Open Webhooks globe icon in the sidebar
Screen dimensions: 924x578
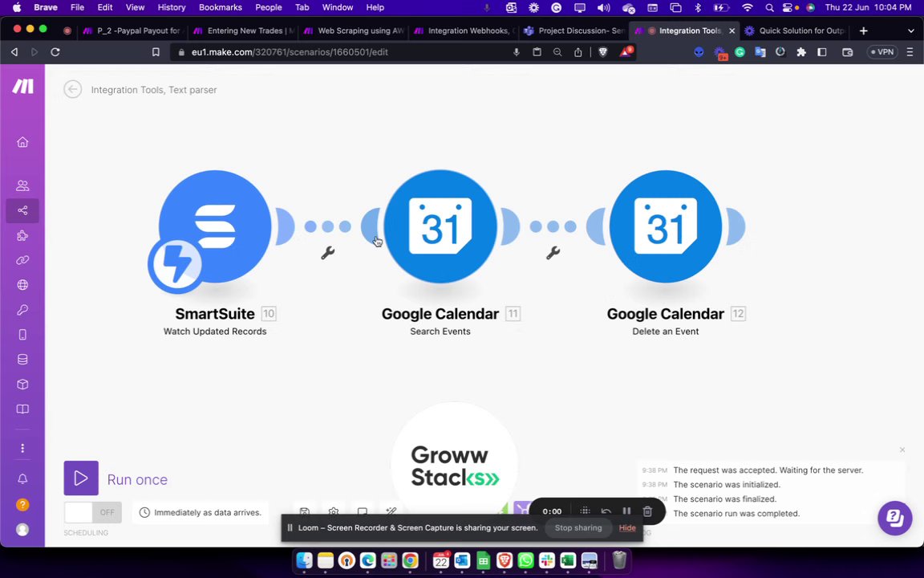coord(22,285)
